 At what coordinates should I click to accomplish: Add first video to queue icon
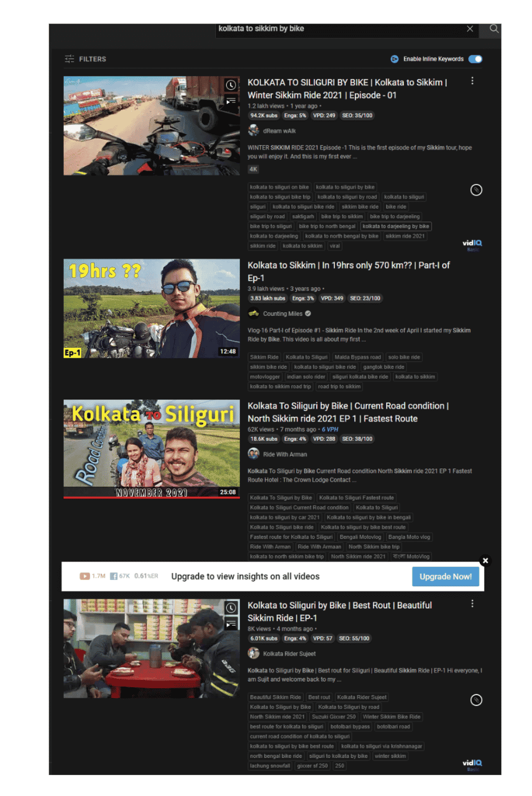pyautogui.click(x=230, y=100)
